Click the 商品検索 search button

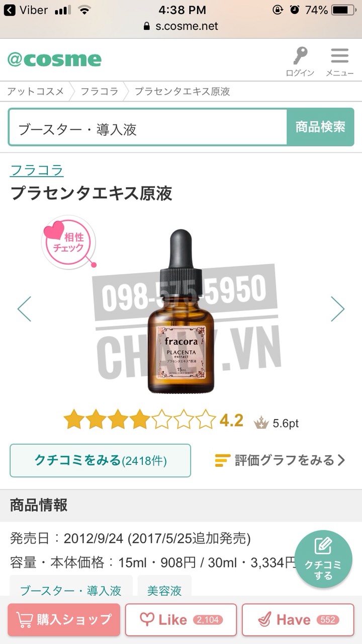[320, 127]
